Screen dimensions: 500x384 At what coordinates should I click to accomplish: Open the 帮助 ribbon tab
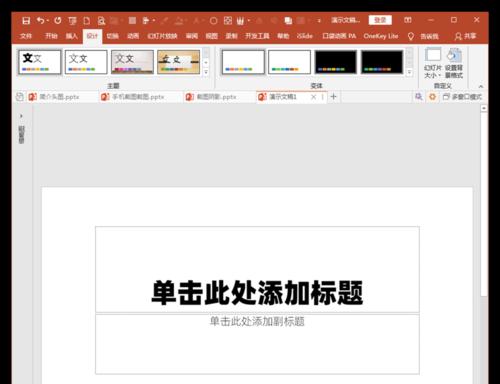(283, 36)
